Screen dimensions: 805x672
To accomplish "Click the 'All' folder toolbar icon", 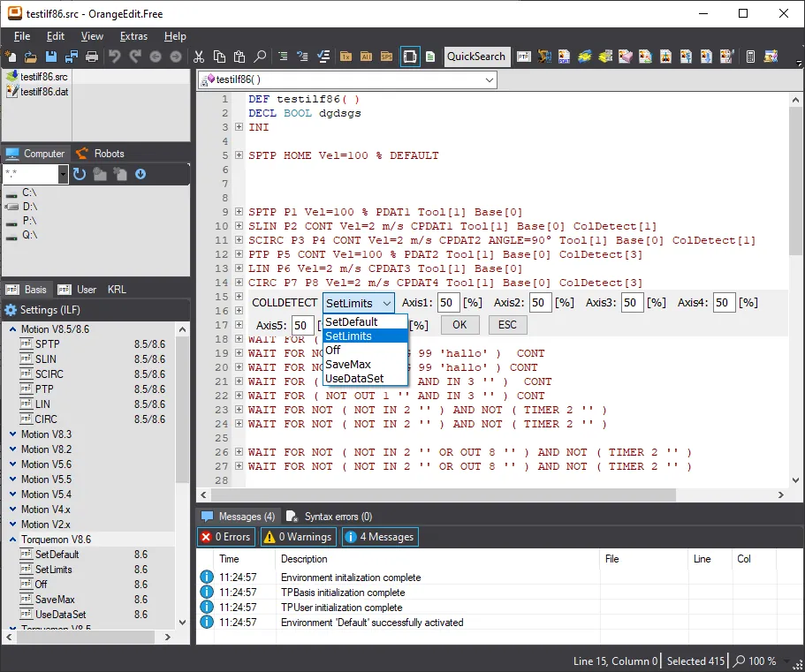I will (366, 57).
